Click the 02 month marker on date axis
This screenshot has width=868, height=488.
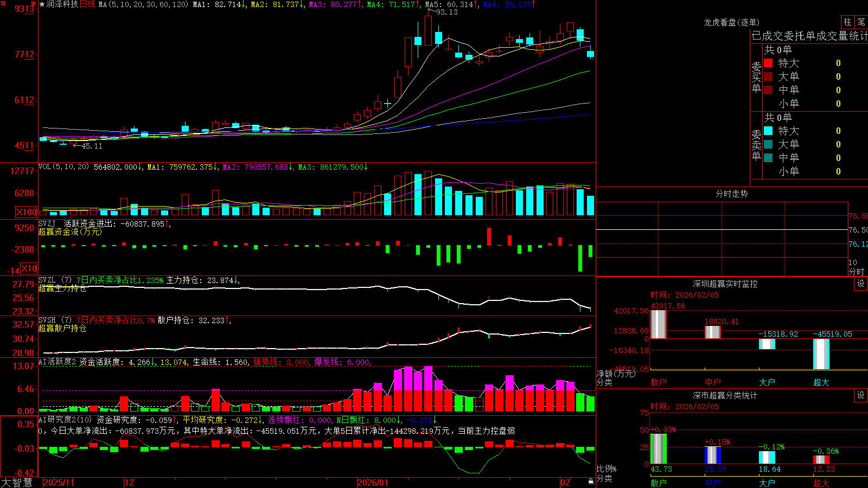(x=565, y=483)
